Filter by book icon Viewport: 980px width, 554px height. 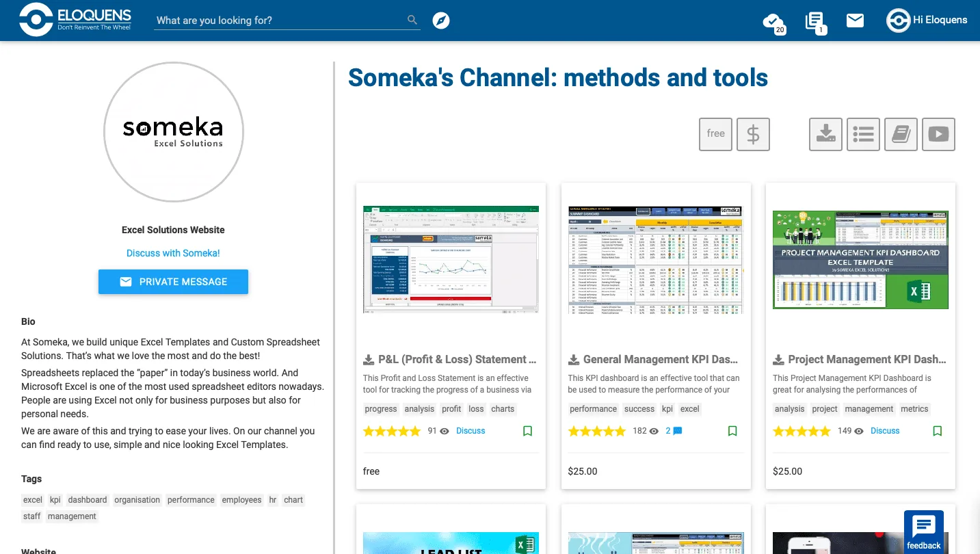pyautogui.click(x=901, y=134)
